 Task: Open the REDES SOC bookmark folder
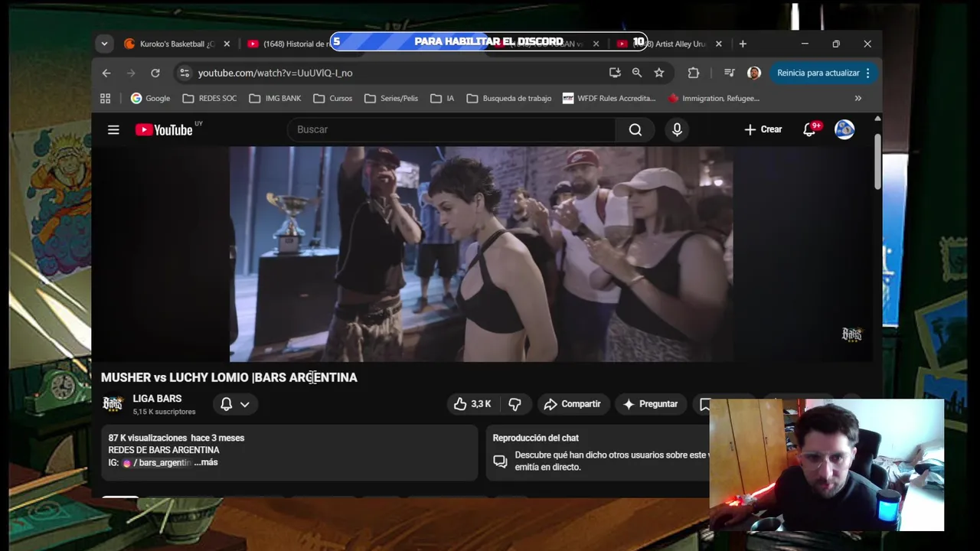[x=210, y=98]
